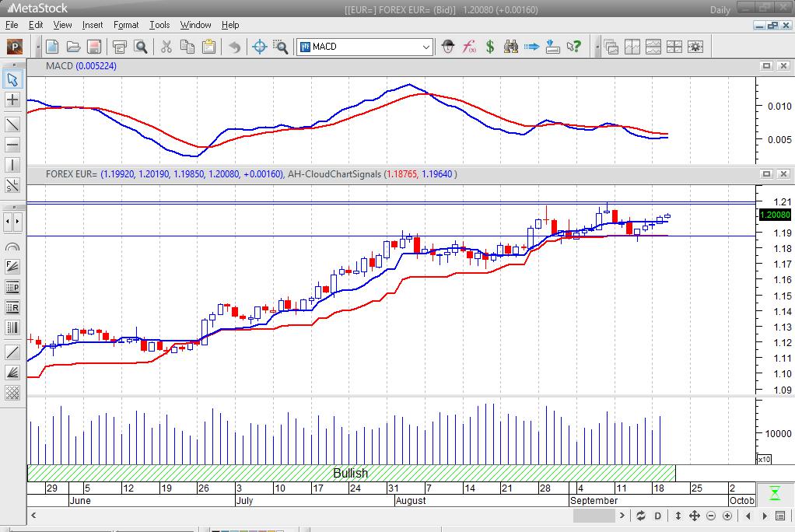Launch the Expert Advisor
This screenshot has width=795, height=532.
[448, 47]
